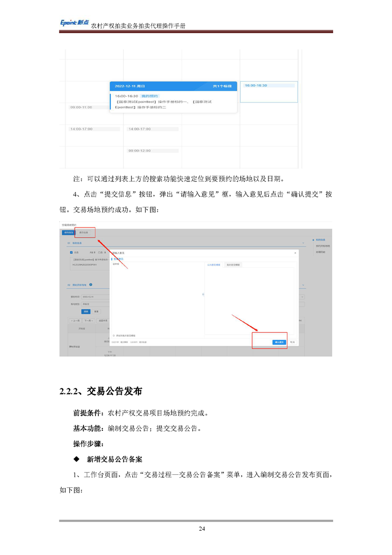The height and width of the screenshot is (555, 392).
Task: Close the 请输入意见 dialog with the X
Action: [x=296, y=253]
